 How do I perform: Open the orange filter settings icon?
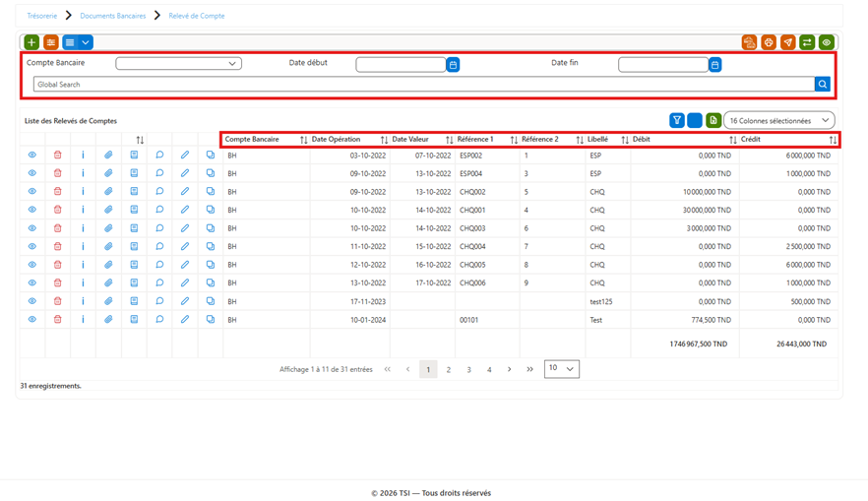(x=51, y=42)
